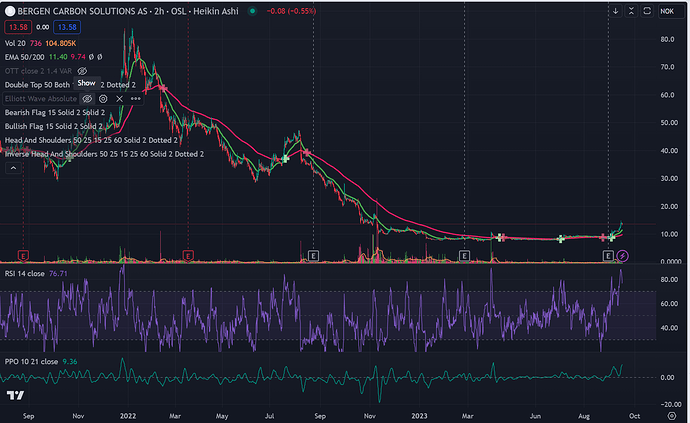690x423 pixels.
Task: Collapse the indicator legend with the chevron
Action: pos(13,168)
